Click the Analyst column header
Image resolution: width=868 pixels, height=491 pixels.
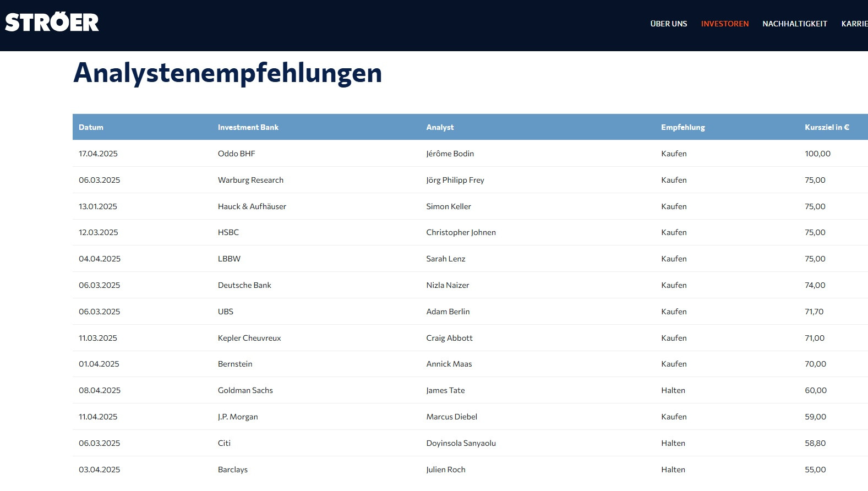440,127
